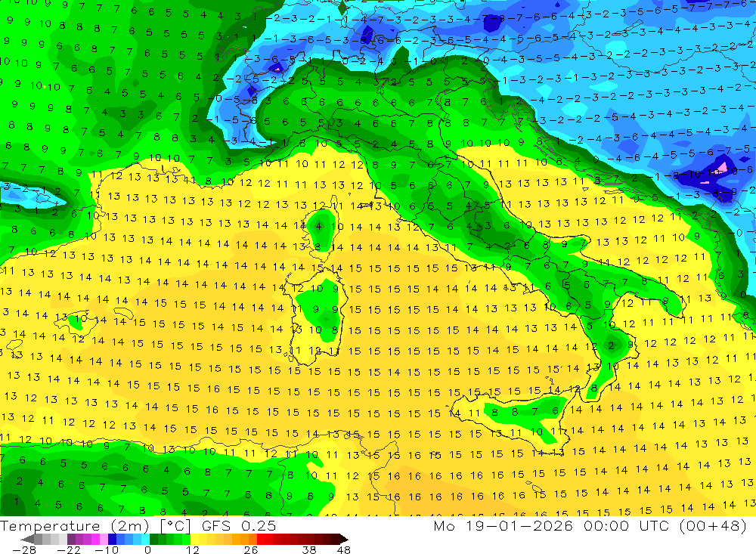Click the dark blue legend swatch above -10
The width and height of the screenshot is (756, 554).
(112, 539)
